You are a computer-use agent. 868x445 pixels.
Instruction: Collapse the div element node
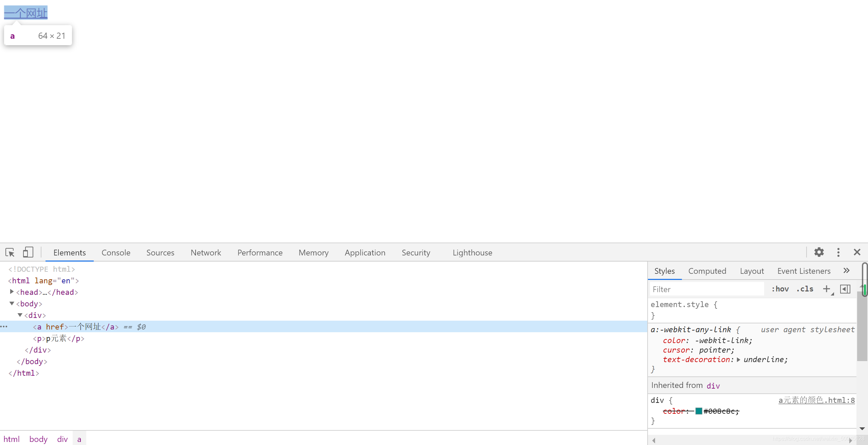(20, 315)
